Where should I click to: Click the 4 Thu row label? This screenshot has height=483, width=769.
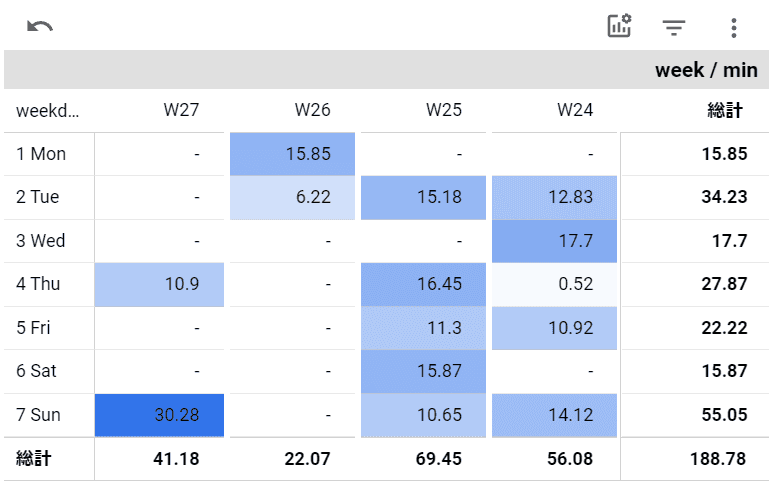click(38, 284)
